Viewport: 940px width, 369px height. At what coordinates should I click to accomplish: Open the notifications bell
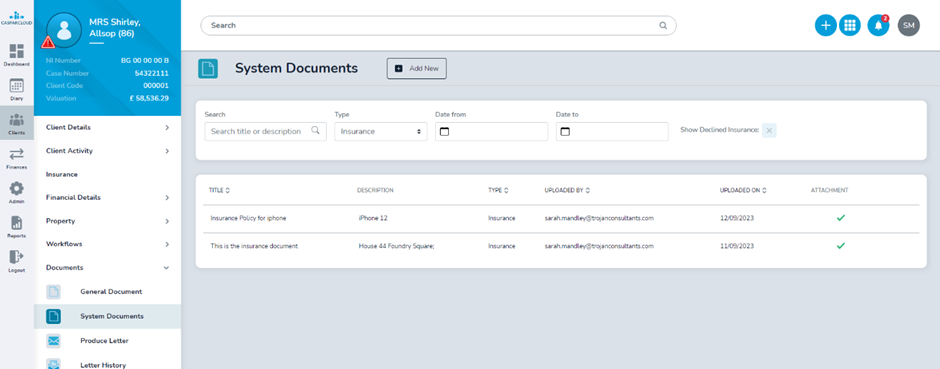click(x=878, y=25)
